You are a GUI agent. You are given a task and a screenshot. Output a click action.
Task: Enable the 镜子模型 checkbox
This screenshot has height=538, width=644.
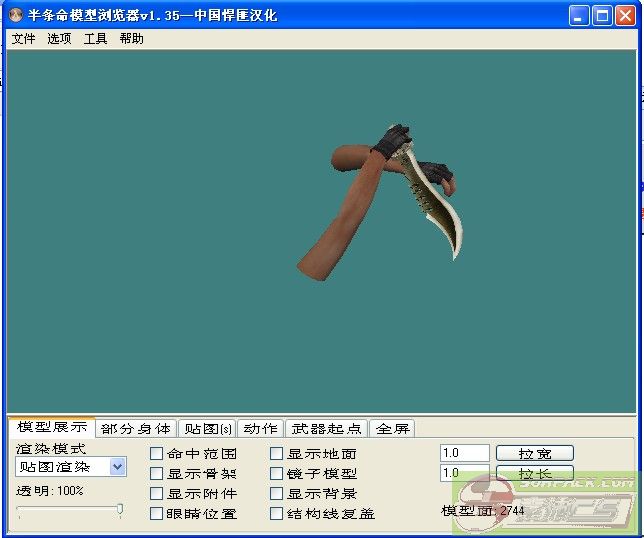[x=276, y=474]
